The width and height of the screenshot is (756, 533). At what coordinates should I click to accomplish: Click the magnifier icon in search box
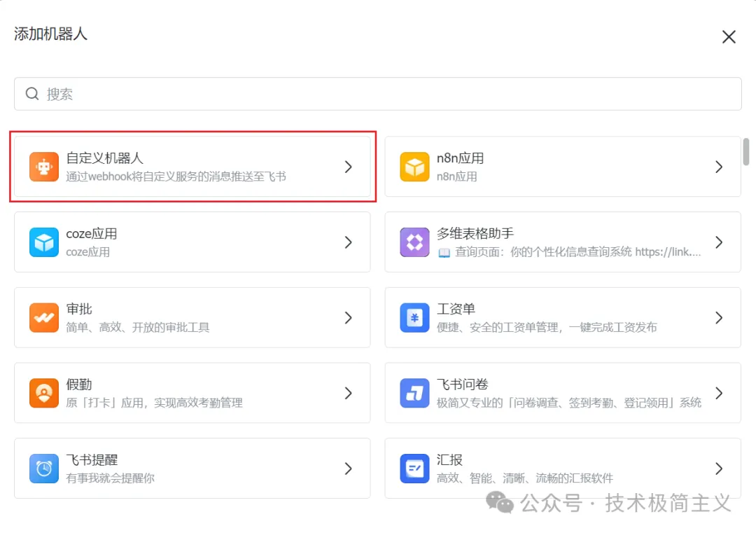point(32,94)
